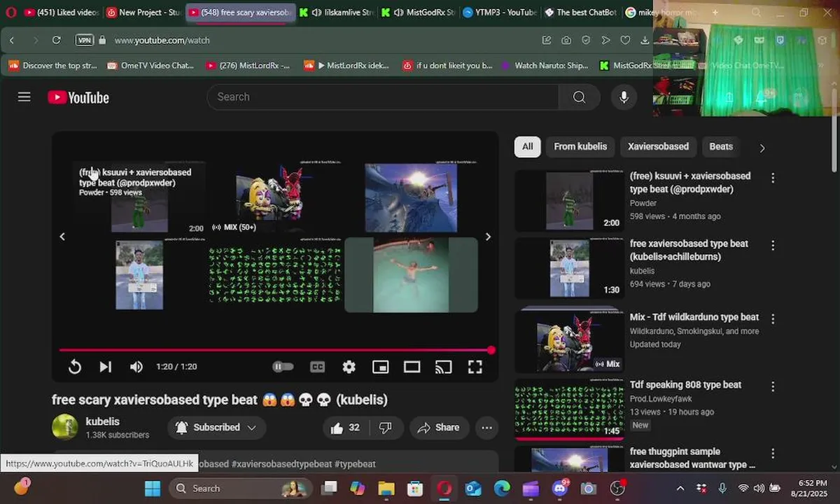Viewport: 840px width, 504px height.
Task: Open the more actions menu beside Share
Action: point(487,428)
